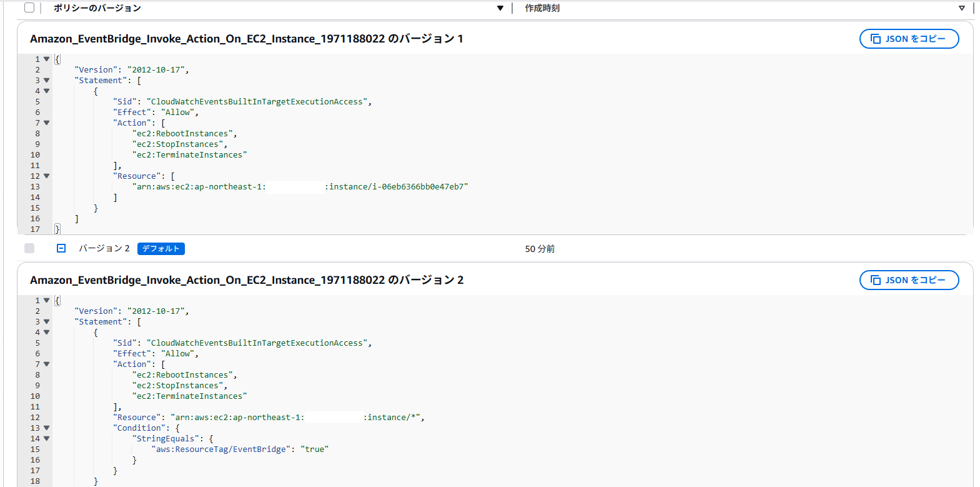This screenshot has height=487, width=980.
Task: Click the heading ending in のバージョン 2
Action: (x=247, y=280)
